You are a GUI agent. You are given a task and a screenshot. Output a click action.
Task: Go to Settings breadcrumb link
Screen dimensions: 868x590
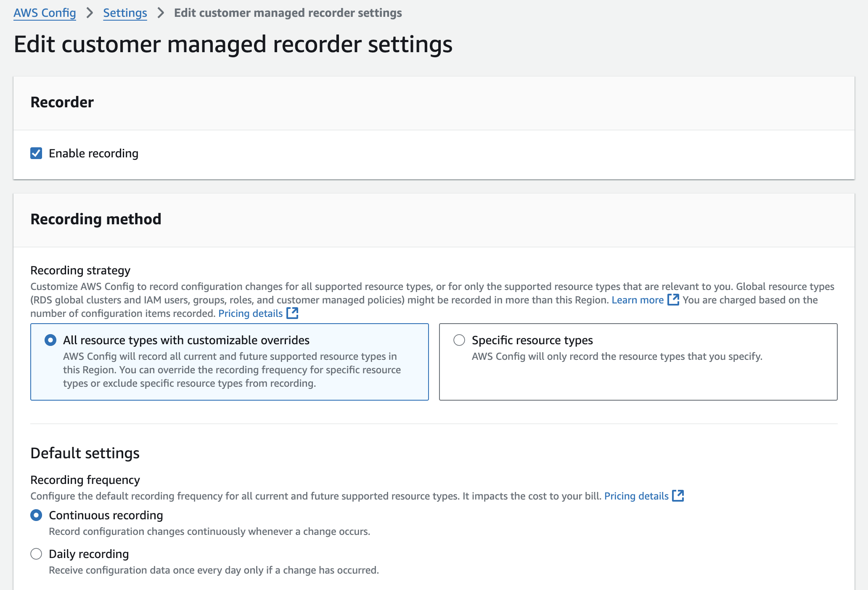pyautogui.click(x=125, y=13)
